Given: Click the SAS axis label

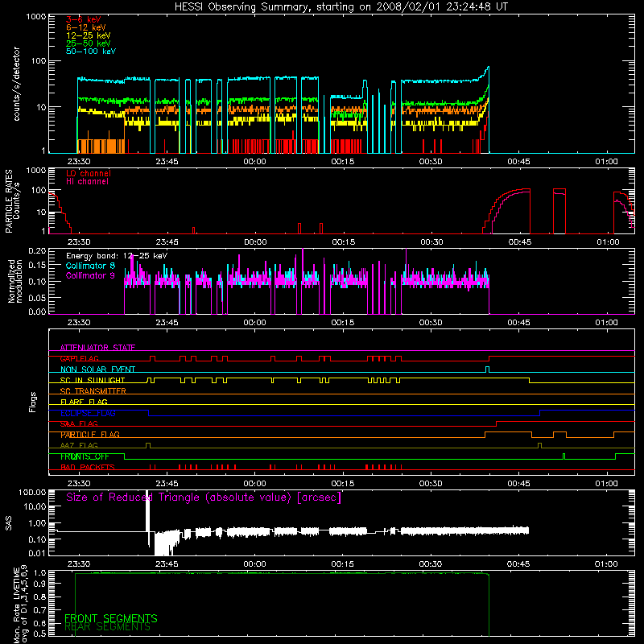Looking at the screenshot, I should coord(9,524).
